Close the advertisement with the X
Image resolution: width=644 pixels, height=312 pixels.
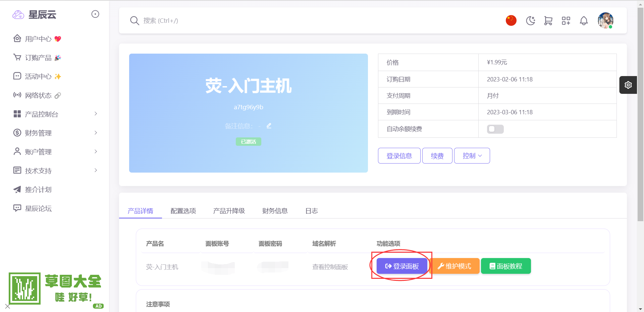coord(8,306)
